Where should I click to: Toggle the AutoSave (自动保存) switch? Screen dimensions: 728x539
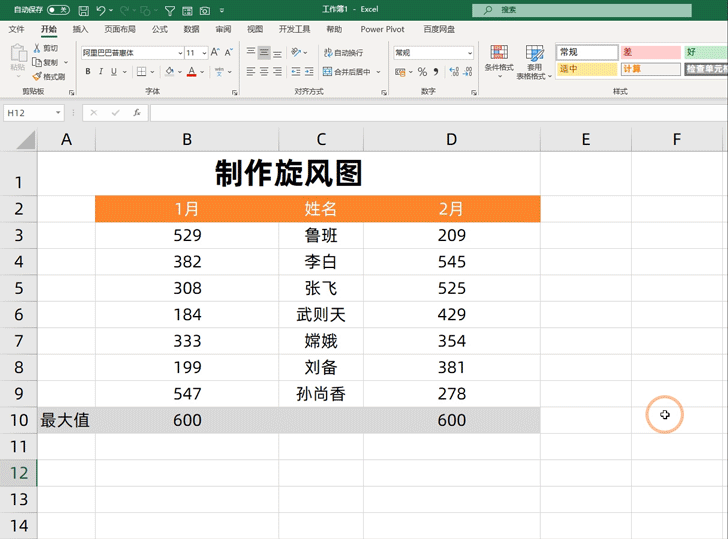(x=58, y=10)
